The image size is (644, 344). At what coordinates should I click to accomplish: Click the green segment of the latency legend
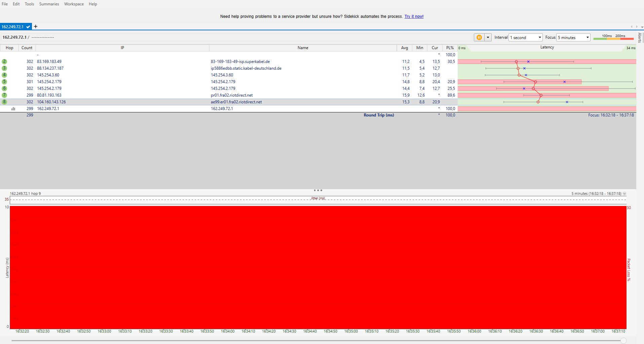point(600,39)
